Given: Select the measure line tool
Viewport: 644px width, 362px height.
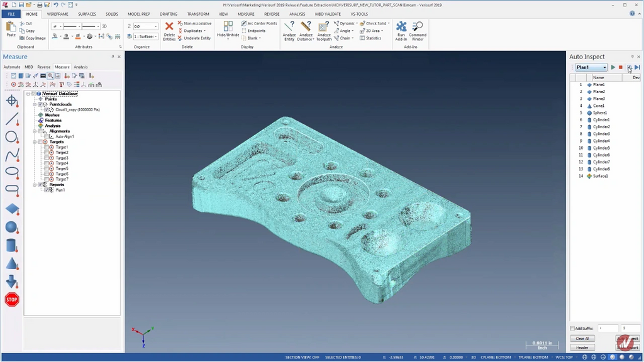Looking at the screenshot, I should point(11,119).
